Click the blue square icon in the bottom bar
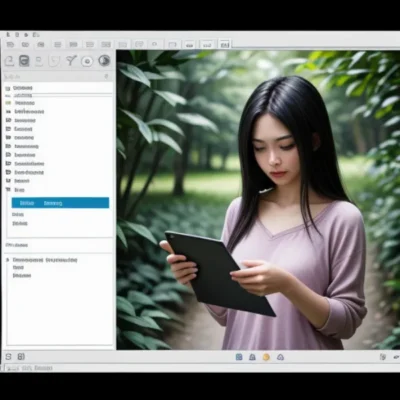This screenshot has height=400, width=400. tap(239, 357)
